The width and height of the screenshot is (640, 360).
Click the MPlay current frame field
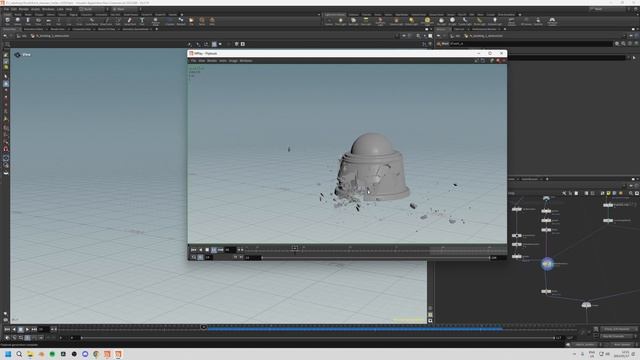pos(230,249)
